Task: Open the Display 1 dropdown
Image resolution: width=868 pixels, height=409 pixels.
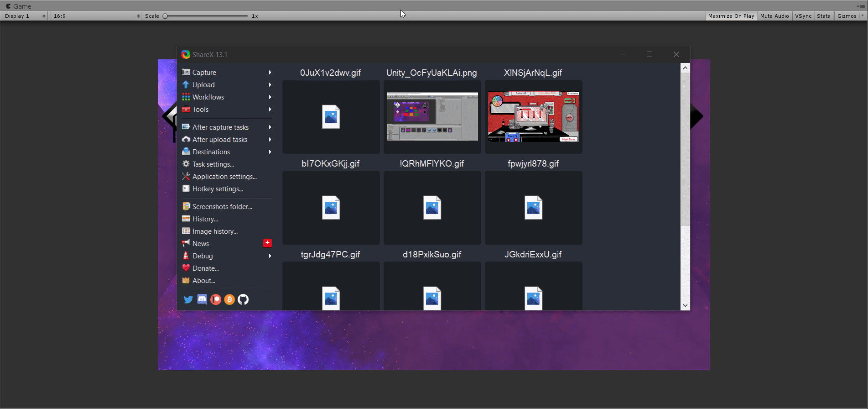Action: pos(25,16)
